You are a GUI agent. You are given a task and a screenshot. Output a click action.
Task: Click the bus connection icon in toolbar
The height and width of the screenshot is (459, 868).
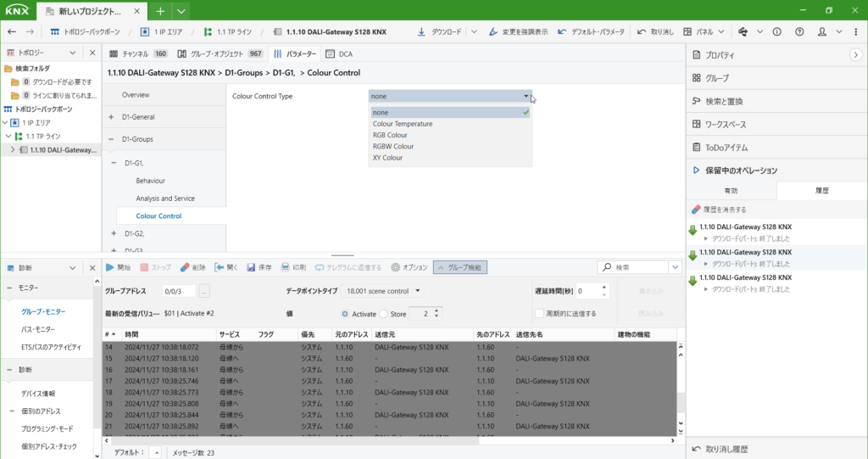pos(743,32)
